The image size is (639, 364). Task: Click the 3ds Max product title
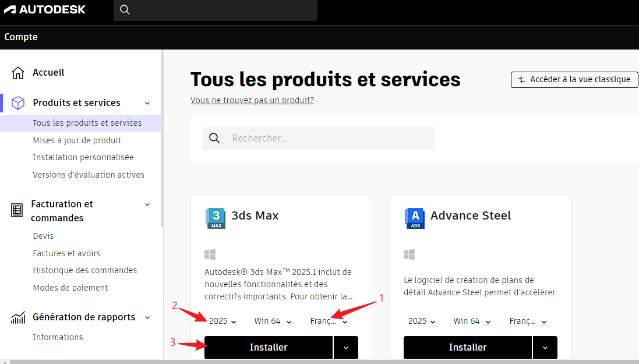pyautogui.click(x=255, y=215)
